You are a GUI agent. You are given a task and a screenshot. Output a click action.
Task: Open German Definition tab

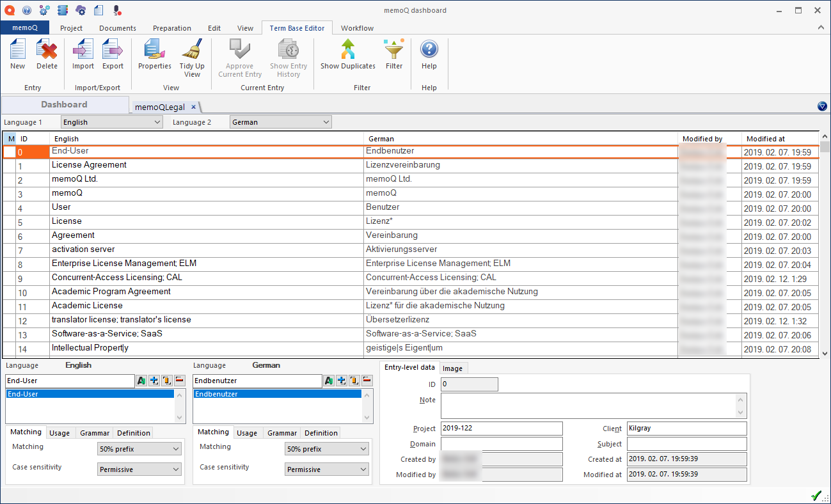tap(321, 433)
